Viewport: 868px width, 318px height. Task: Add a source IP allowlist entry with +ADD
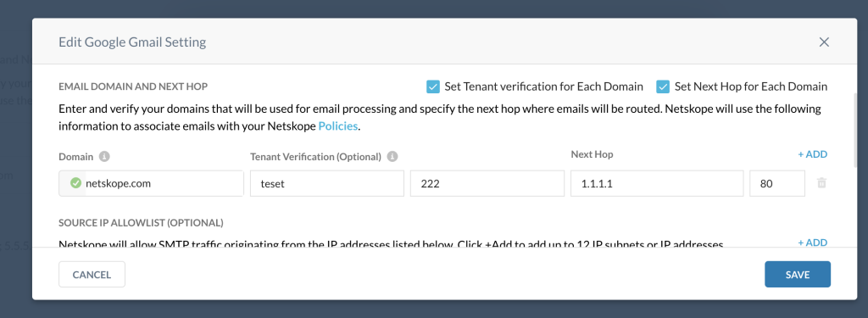pyautogui.click(x=812, y=242)
